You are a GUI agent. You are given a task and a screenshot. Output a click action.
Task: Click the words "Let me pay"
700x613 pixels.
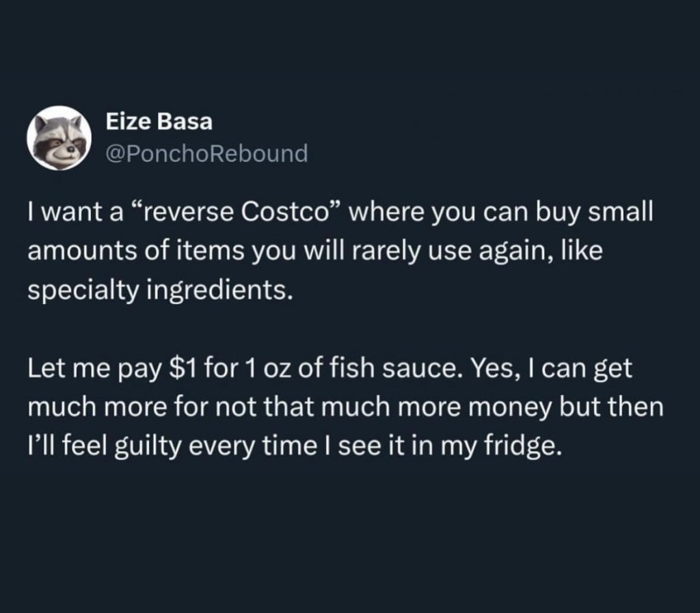[82, 371]
